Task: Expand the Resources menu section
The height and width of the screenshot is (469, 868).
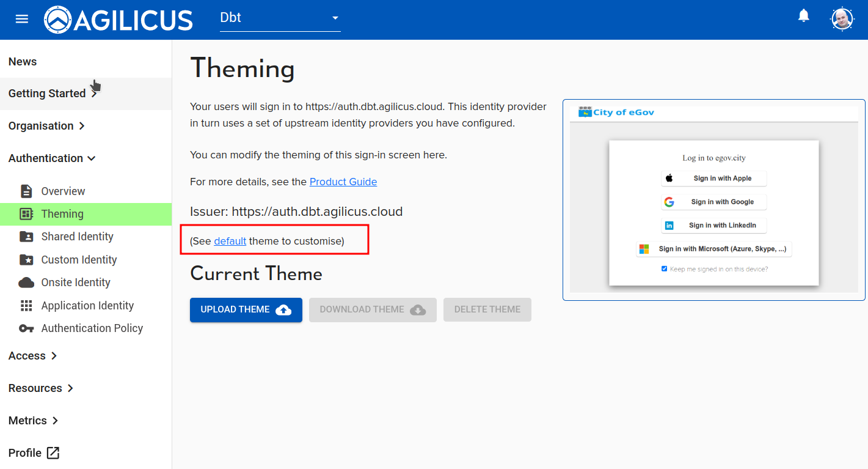Action: tap(41, 388)
